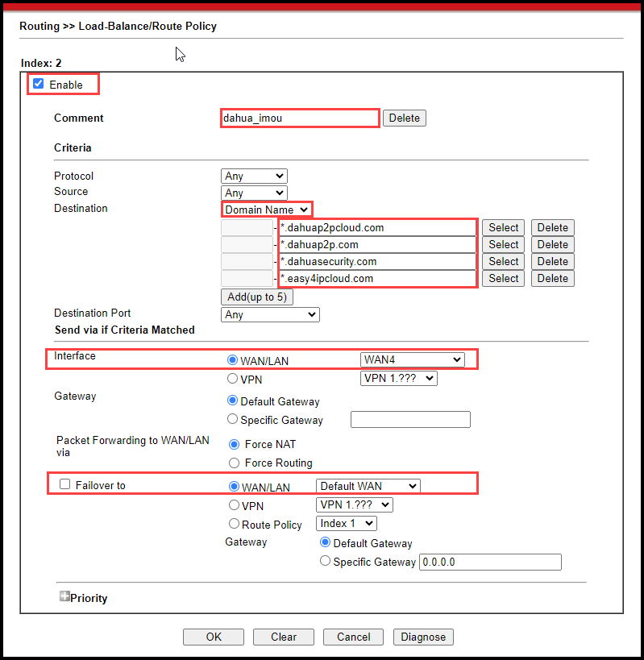644x660 pixels.
Task: Click the Cancel button
Action: click(354, 637)
